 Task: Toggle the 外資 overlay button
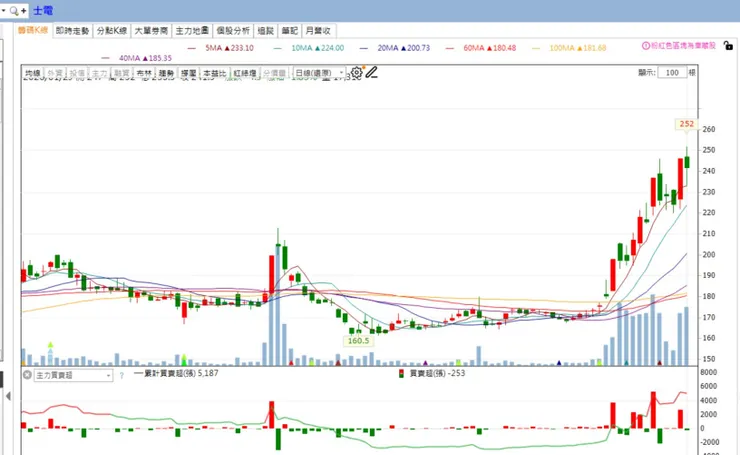click(x=55, y=73)
